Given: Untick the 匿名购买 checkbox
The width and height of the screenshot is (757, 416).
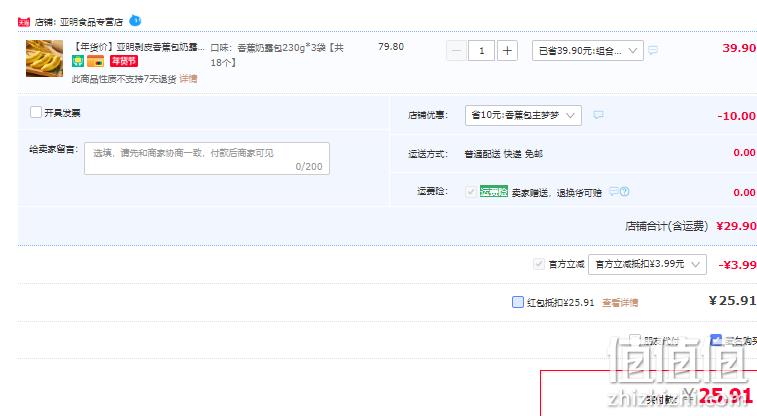Looking at the screenshot, I should pos(716,340).
